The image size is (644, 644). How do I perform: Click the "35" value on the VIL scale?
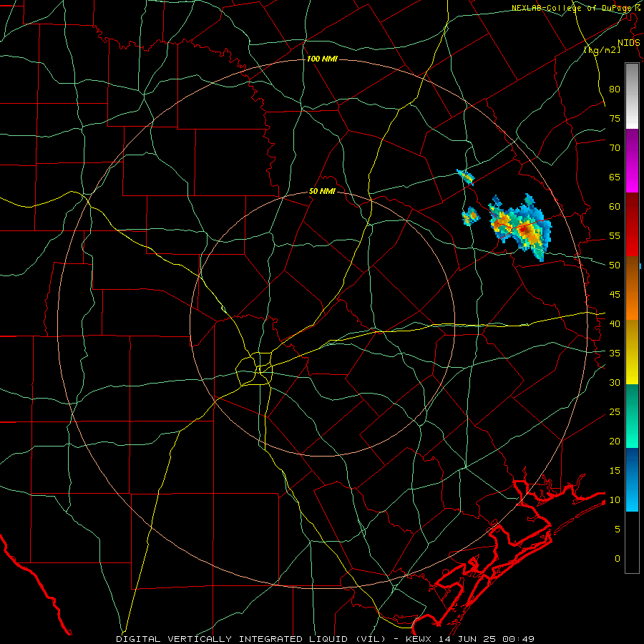tap(615, 353)
